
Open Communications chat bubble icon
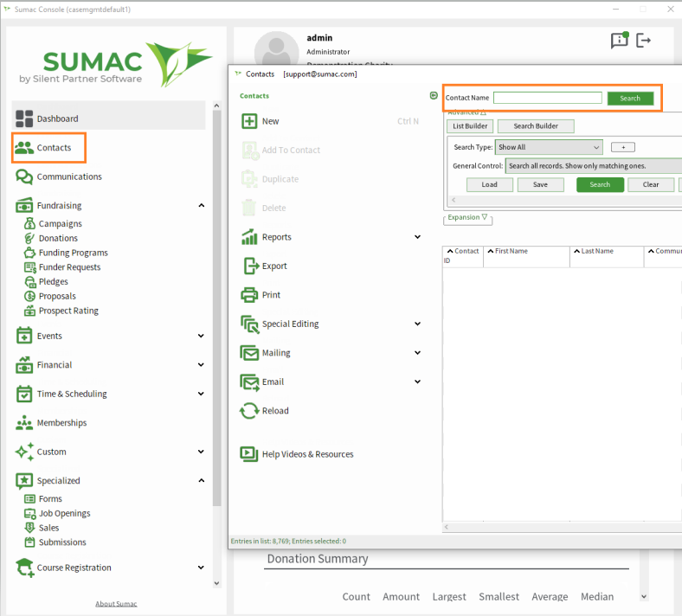pos(24,176)
